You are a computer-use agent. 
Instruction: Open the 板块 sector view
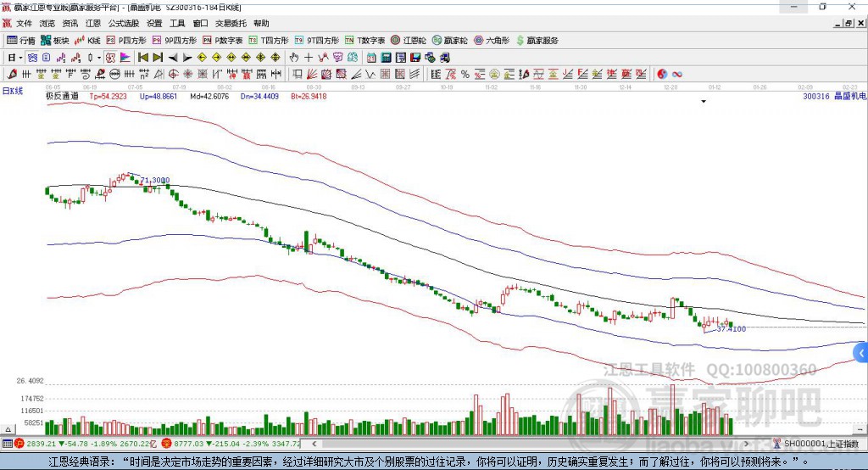55,41
